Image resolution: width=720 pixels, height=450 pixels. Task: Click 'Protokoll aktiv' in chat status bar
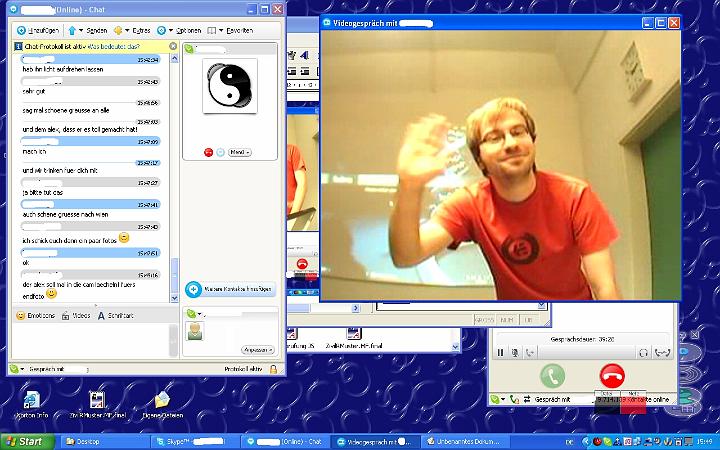click(243, 369)
